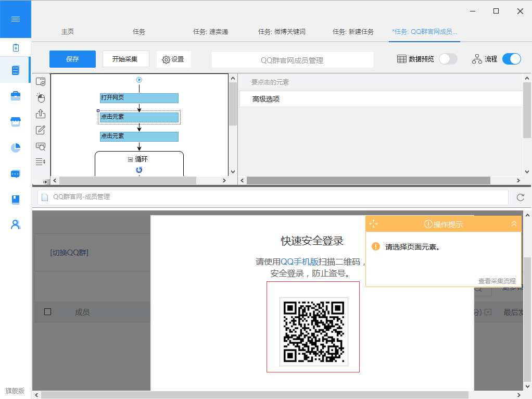Click the QQ群官网-成员管理 address bar
The image size is (532, 399).
pos(273,197)
